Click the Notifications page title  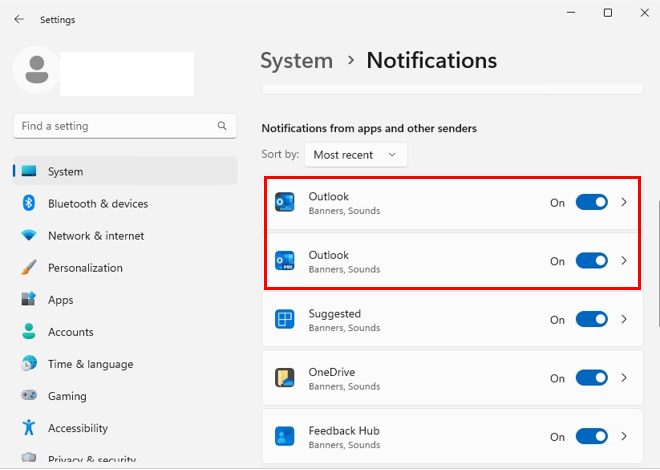click(431, 61)
